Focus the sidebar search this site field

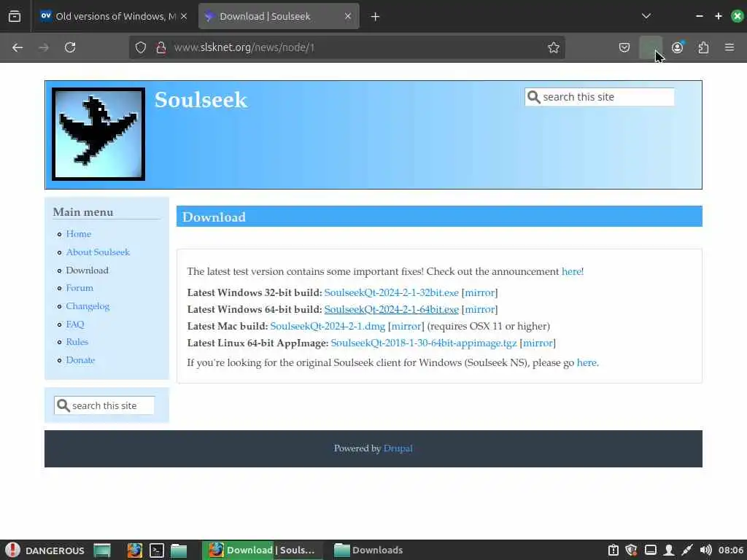(104, 405)
